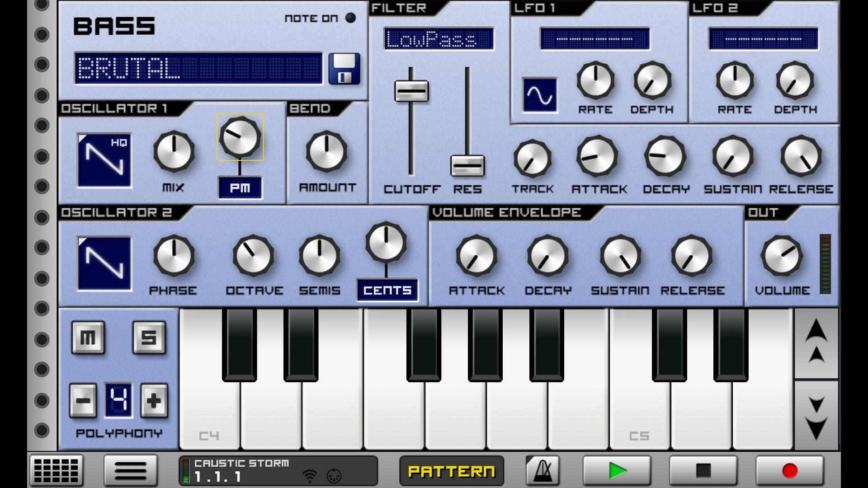Click the LFO 1 waveform shape icon
The image size is (868, 488).
[x=541, y=96]
